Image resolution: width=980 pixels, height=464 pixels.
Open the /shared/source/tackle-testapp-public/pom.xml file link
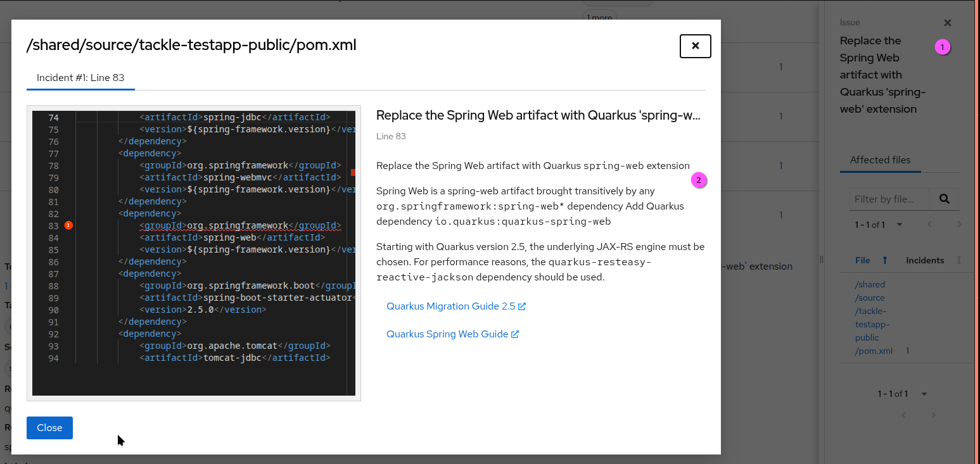tap(874, 318)
